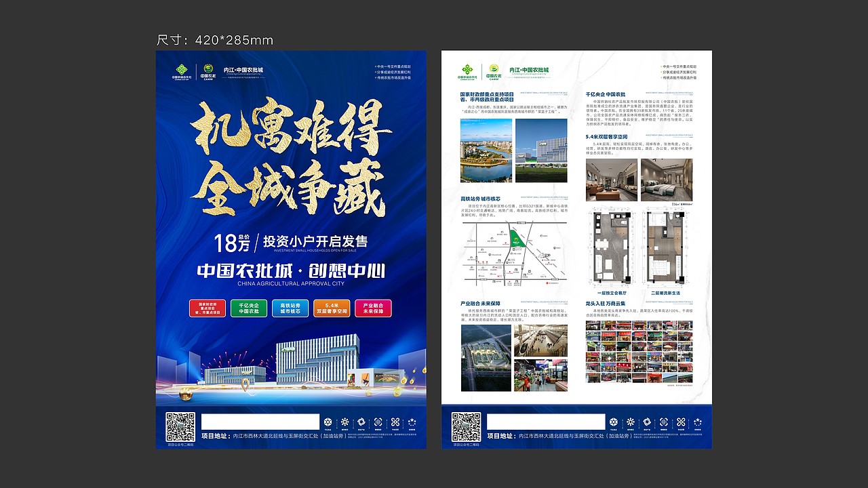Click caption 一层独立会客厅
The height and width of the screenshot is (488, 868).
pos(612,293)
